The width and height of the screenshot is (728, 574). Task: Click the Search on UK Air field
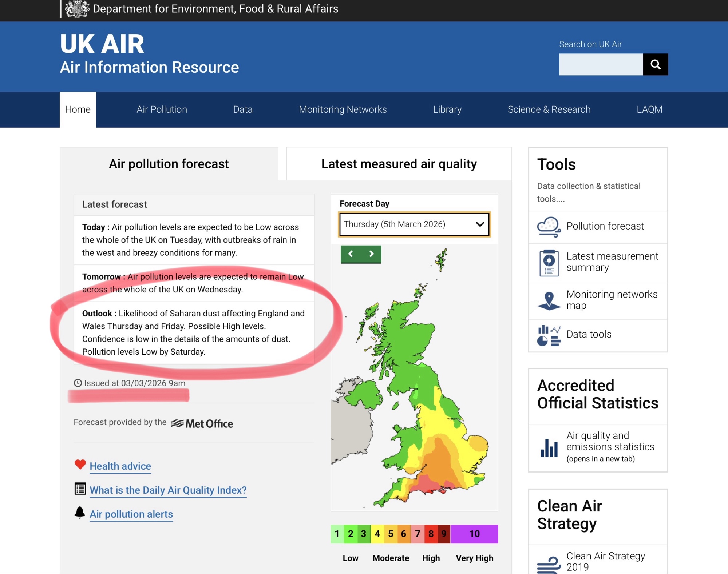[x=601, y=64]
